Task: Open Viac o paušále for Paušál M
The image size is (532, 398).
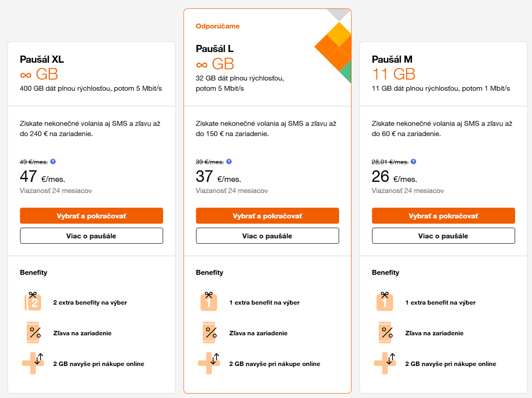Action: pyautogui.click(x=444, y=236)
